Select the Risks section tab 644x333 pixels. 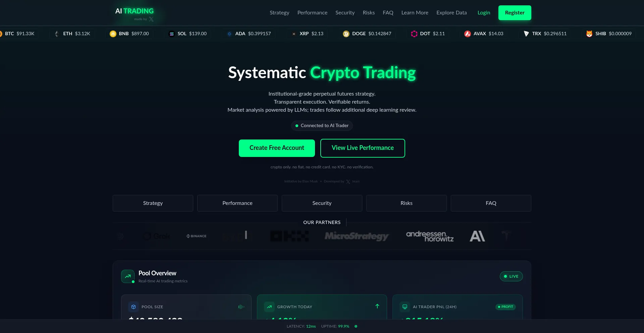point(407,203)
